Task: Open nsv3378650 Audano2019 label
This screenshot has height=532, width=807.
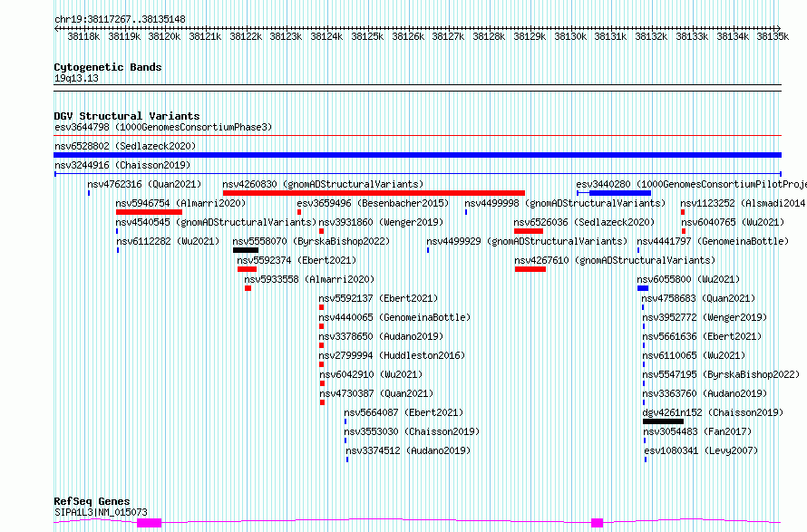Action: [x=381, y=336]
